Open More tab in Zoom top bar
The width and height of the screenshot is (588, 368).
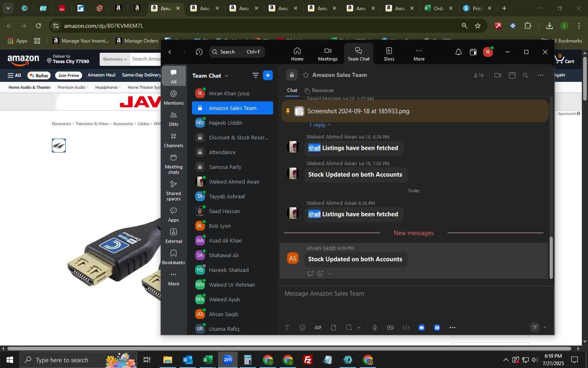[419, 54]
